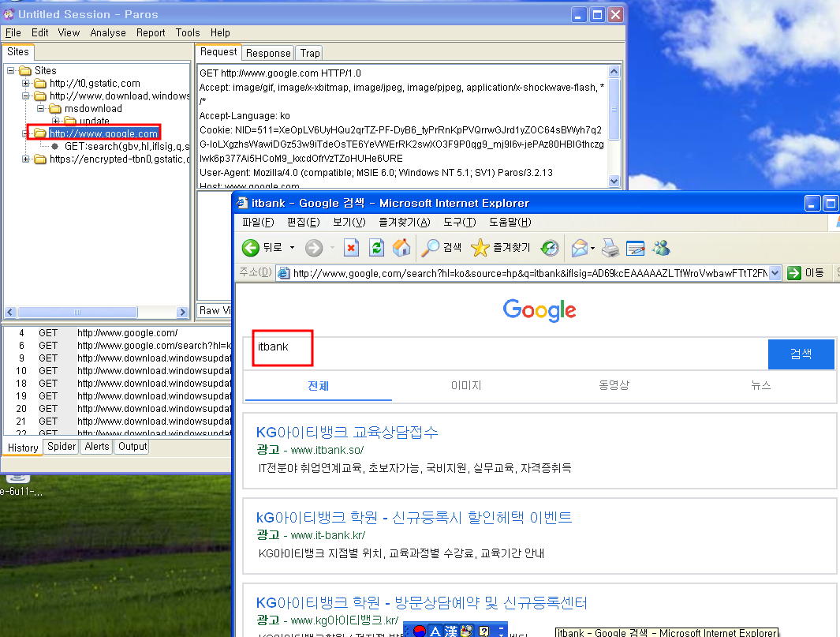The width and height of the screenshot is (840, 637).
Task: Collapse the www.download.windows node
Action: coord(26,96)
